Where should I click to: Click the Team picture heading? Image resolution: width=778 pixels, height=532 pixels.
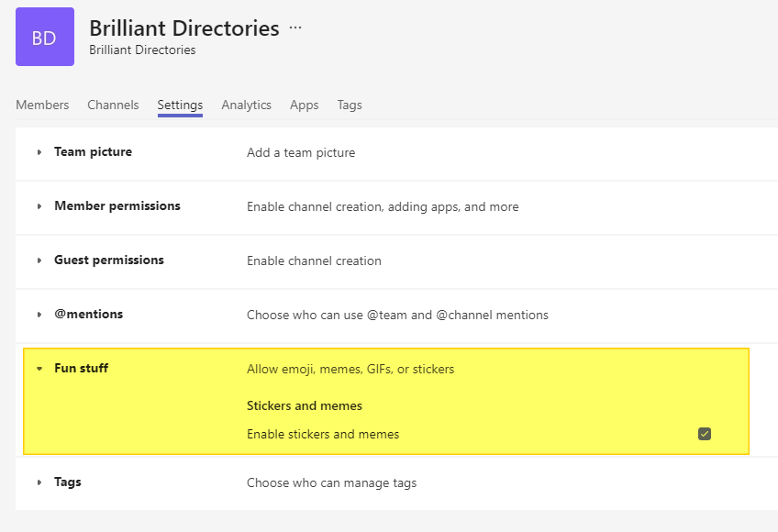click(x=94, y=152)
